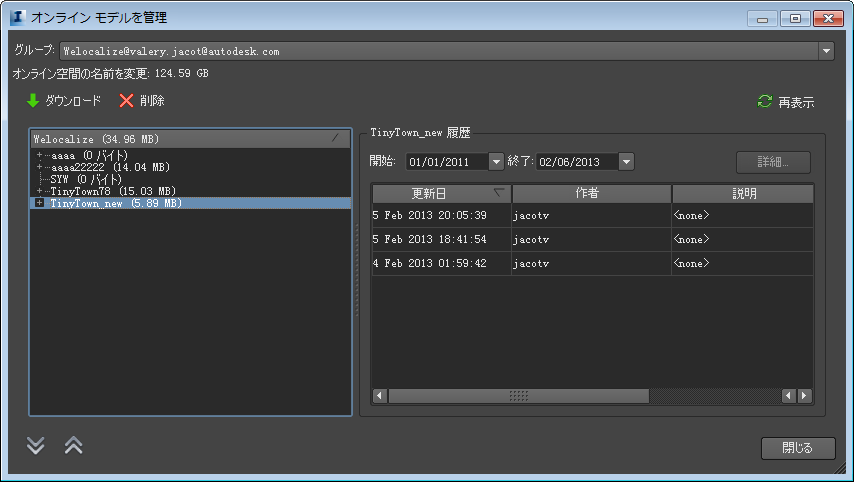
Task: Click the 開始 date field 01/01/2011
Action: click(x=447, y=162)
